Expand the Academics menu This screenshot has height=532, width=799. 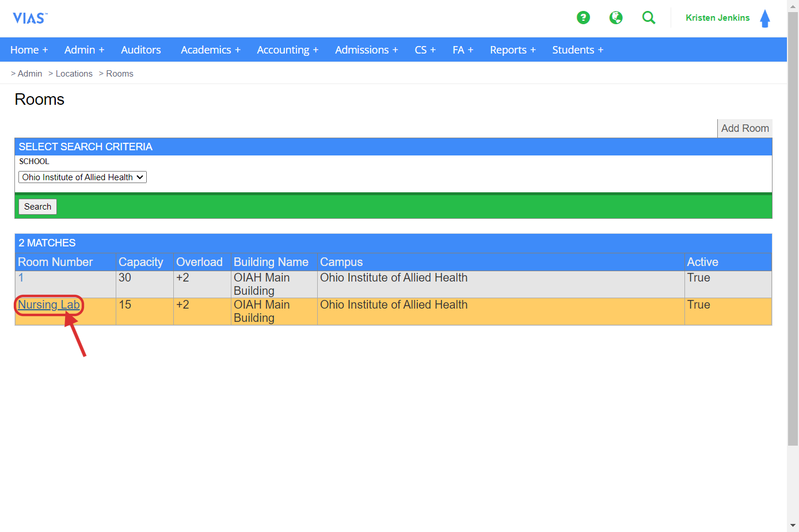pyautogui.click(x=210, y=50)
